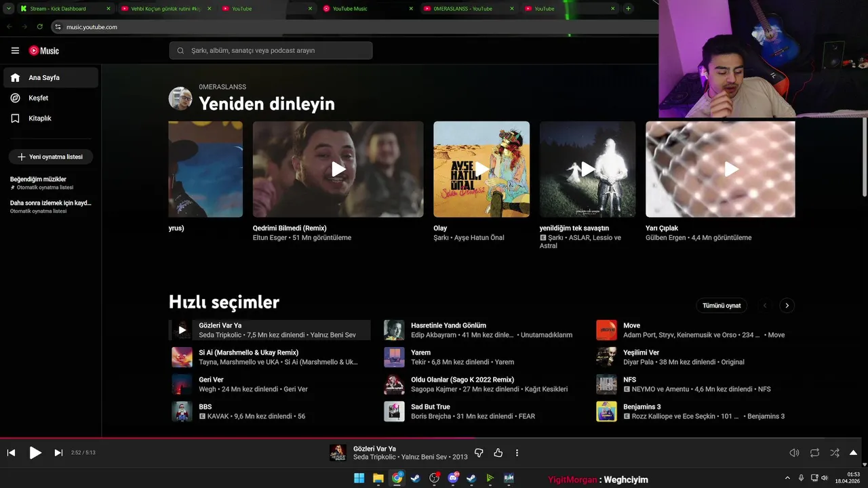The height and width of the screenshot is (488, 868).
Task: Skip to previous track
Action: coord(12,453)
